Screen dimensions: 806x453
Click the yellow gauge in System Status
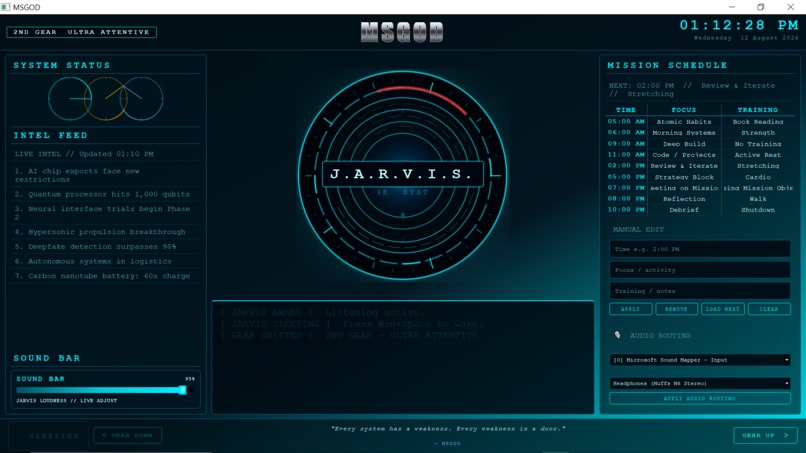pyautogui.click(x=106, y=98)
